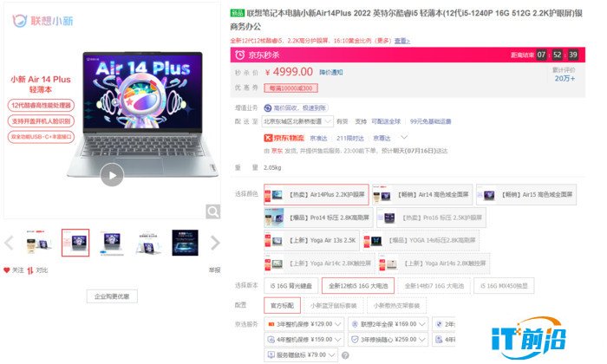Click the 京尊达 delivery service link
607x364 pixels.
[x=382, y=138]
